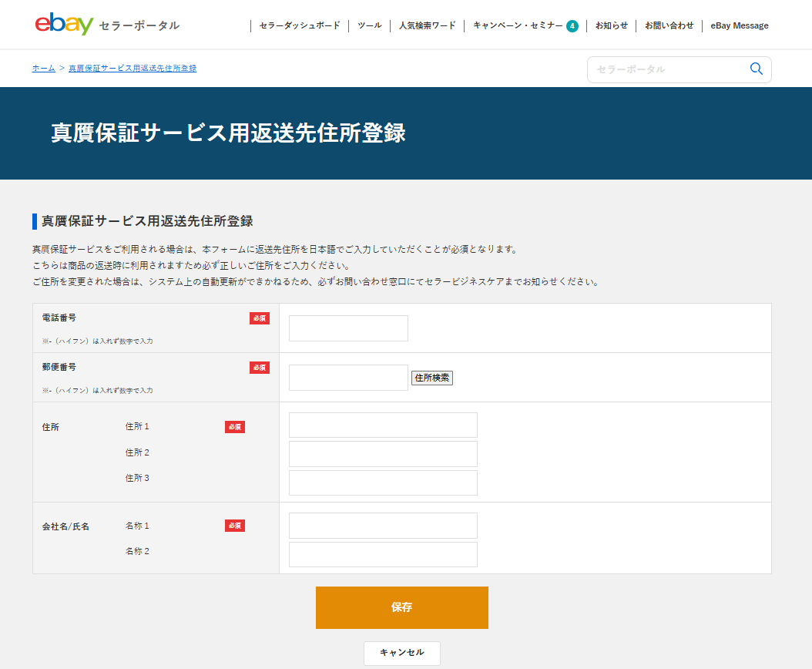Image resolution: width=812 pixels, height=669 pixels.
Task: Select the 住所1 input box
Action: 382,425
